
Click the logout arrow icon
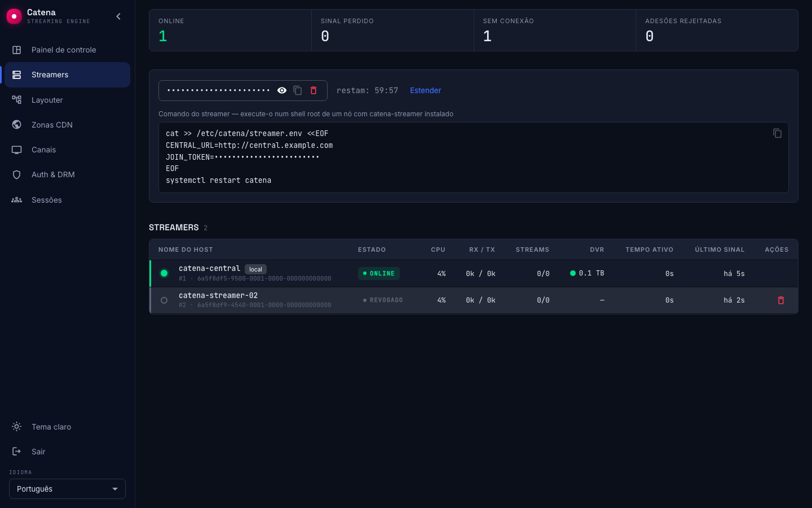click(17, 452)
